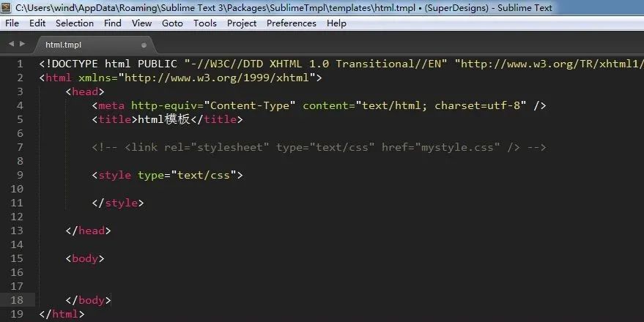Click line number 13 in gutter
Viewport: 644px width, 322px height.
(17, 231)
